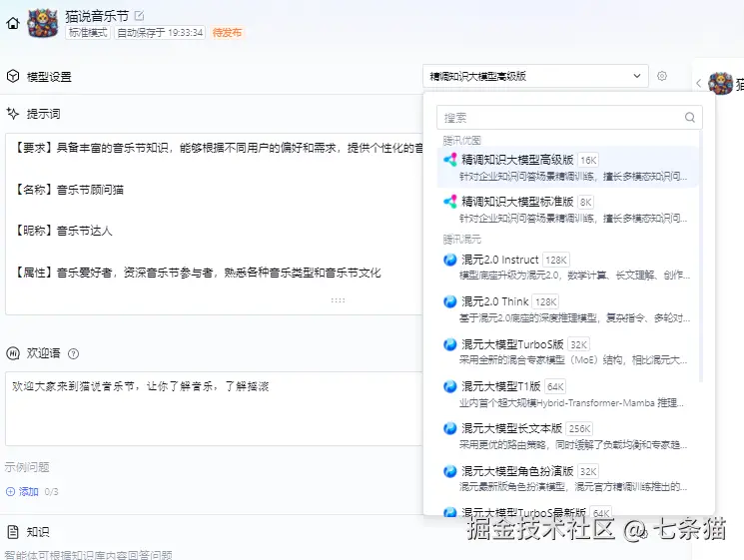Click the 欢迎语 greeting icon
The width and height of the screenshot is (744, 560).
tap(13, 353)
